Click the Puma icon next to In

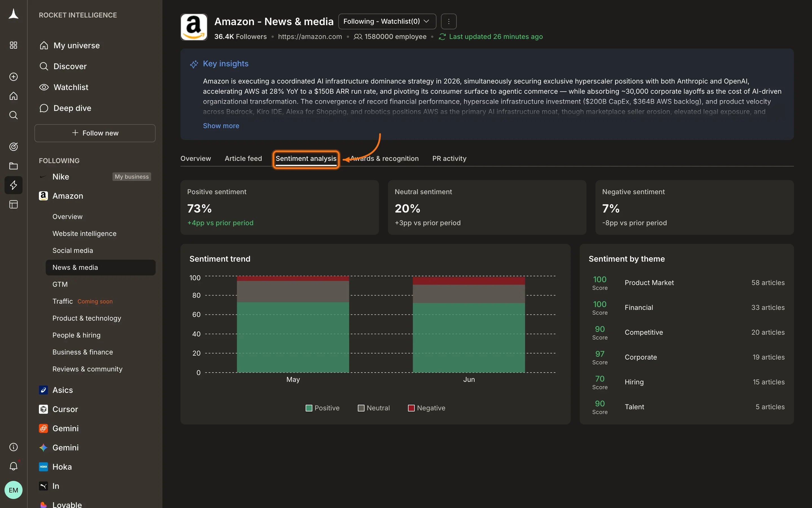pyautogui.click(x=43, y=486)
